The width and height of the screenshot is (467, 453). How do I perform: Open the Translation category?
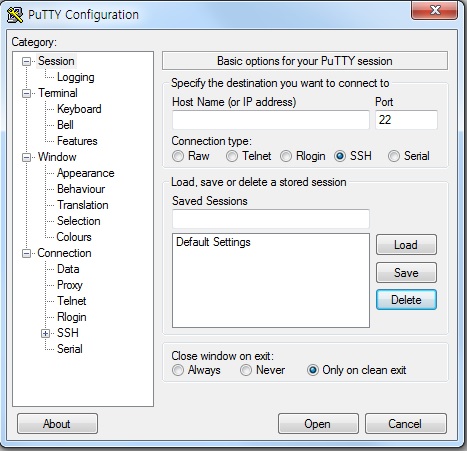pyautogui.click(x=83, y=205)
